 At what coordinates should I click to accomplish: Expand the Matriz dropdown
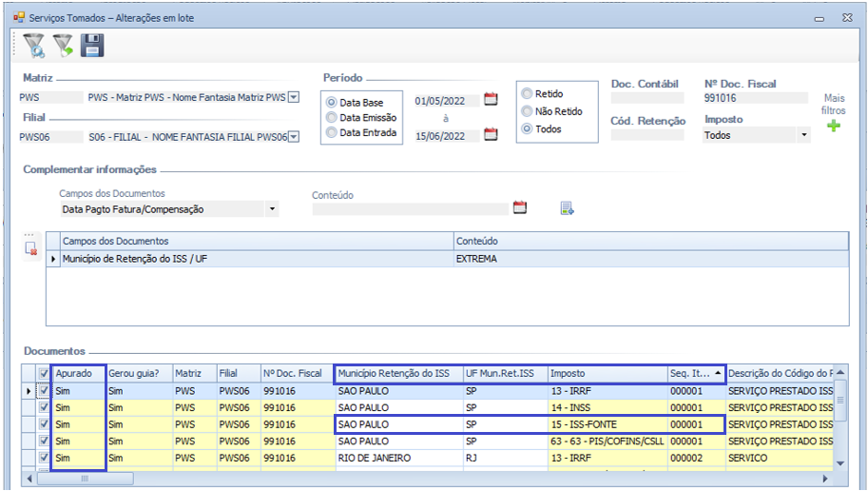(x=293, y=97)
